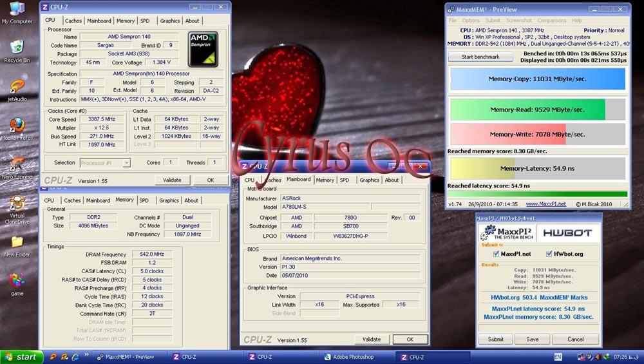
Task: Open the www.MaxxPI.net link
Action: tap(546, 204)
